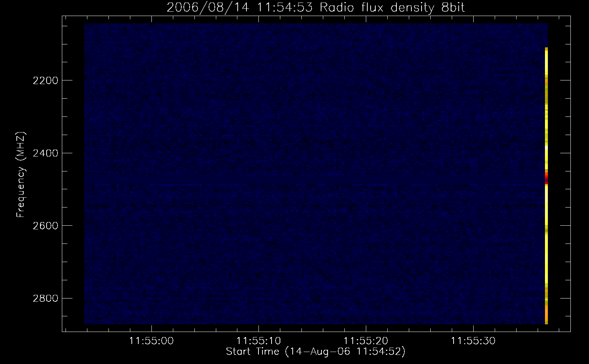
Task: Click the '11:55:20' time tick label
Action: pyautogui.click(x=366, y=341)
